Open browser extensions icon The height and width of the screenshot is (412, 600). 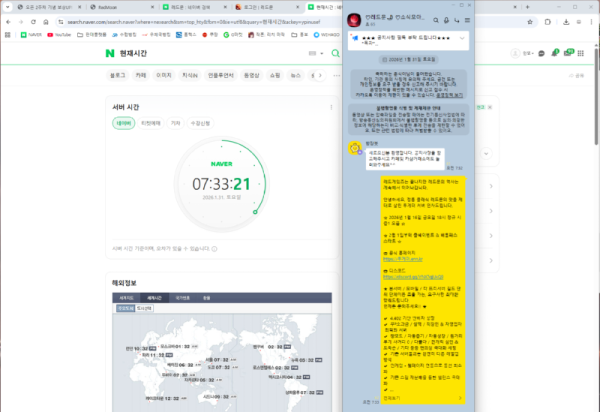click(x=548, y=22)
